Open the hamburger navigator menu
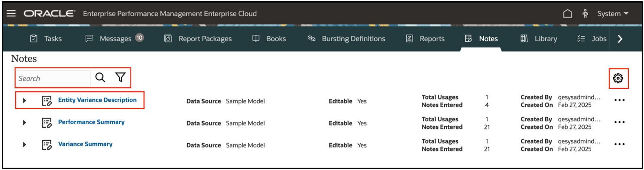This screenshot has width=644, height=170. (x=11, y=13)
